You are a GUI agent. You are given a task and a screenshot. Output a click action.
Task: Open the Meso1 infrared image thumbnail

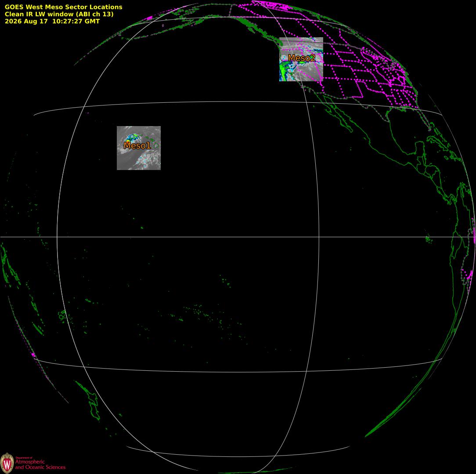(139, 148)
